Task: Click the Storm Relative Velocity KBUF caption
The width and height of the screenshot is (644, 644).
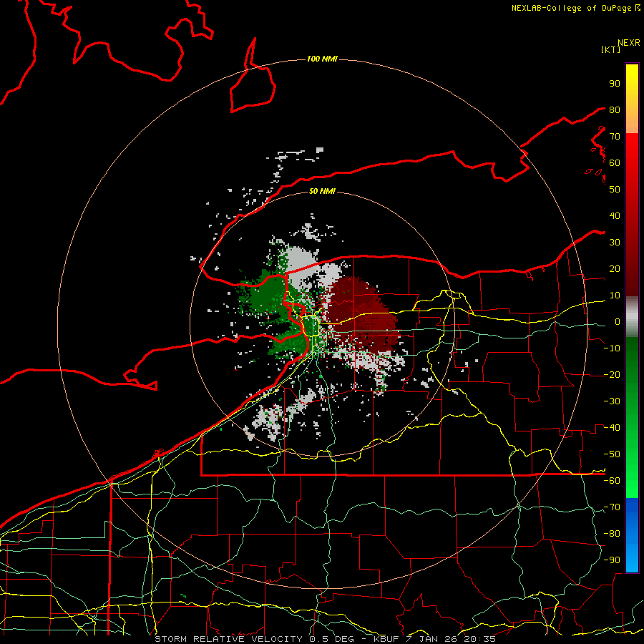Action: coord(326,639)
